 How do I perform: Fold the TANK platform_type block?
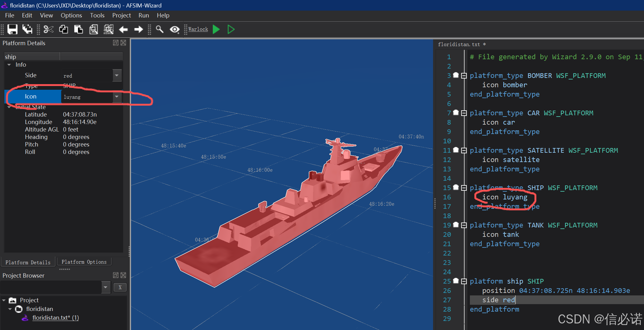[x=464, y=225]
